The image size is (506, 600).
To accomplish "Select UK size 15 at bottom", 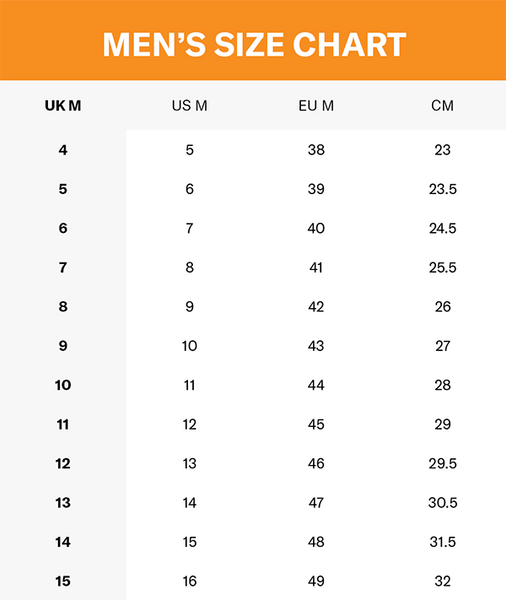I will tap(63, 581).
